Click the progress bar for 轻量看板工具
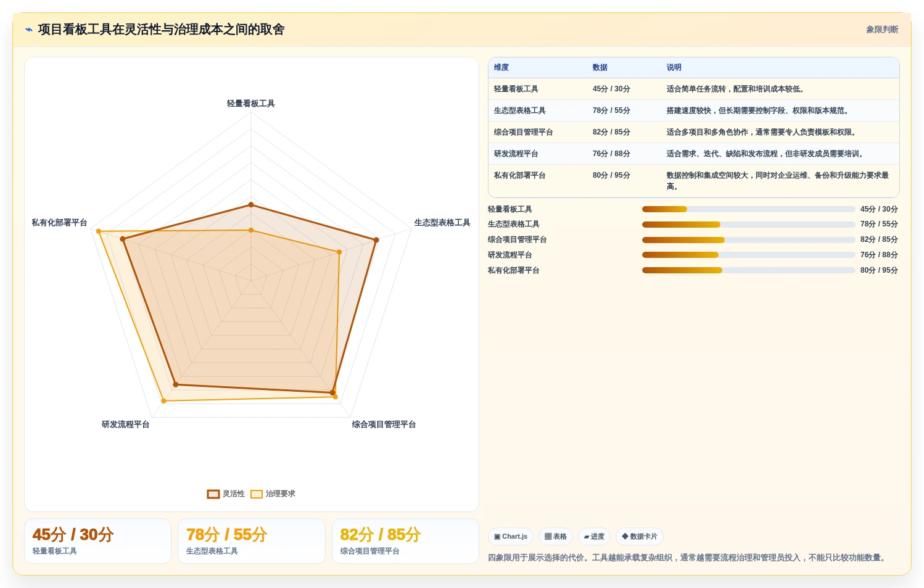This screenshot has width=924, height=588. (x=749, y=209)
